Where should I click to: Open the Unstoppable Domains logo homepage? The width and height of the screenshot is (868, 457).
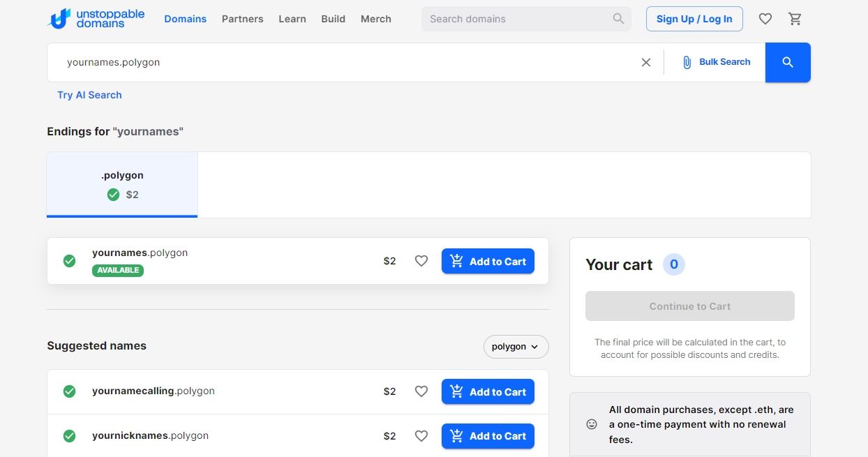coord(96,19)
